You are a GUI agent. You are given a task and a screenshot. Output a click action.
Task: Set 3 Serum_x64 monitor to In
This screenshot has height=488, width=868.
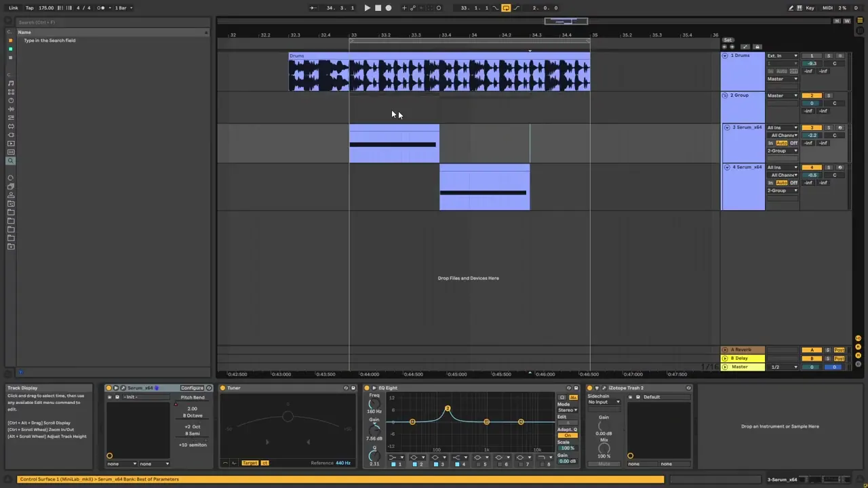click(x=770, y=143)
